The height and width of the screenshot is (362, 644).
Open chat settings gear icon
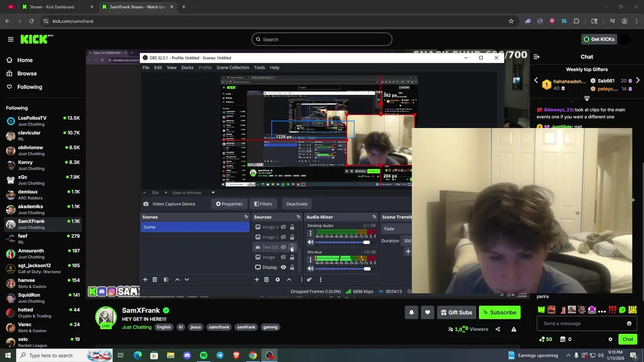click(x=610, y=339)
